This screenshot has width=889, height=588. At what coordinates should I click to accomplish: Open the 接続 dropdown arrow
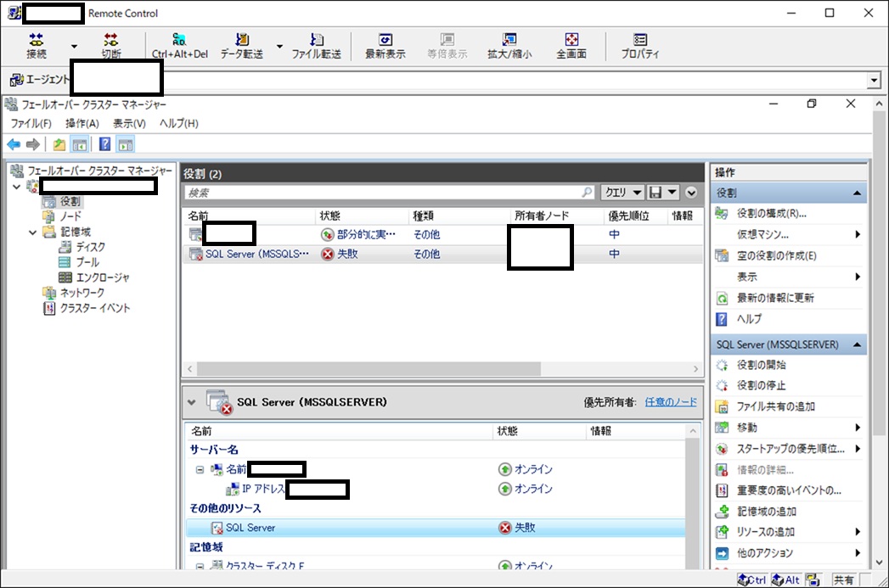point(74,46)
